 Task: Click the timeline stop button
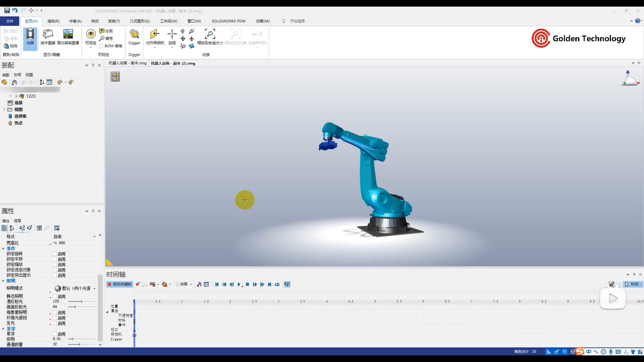(x=247, y=284)
